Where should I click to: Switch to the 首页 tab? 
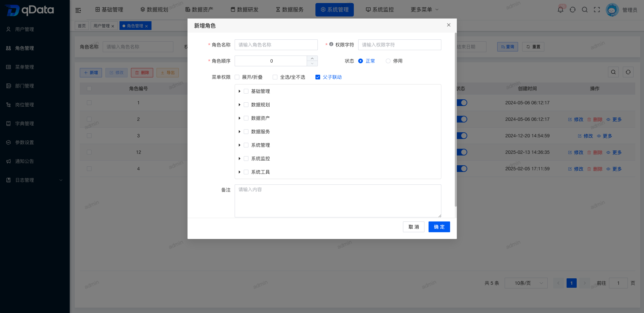coord(82,26)
